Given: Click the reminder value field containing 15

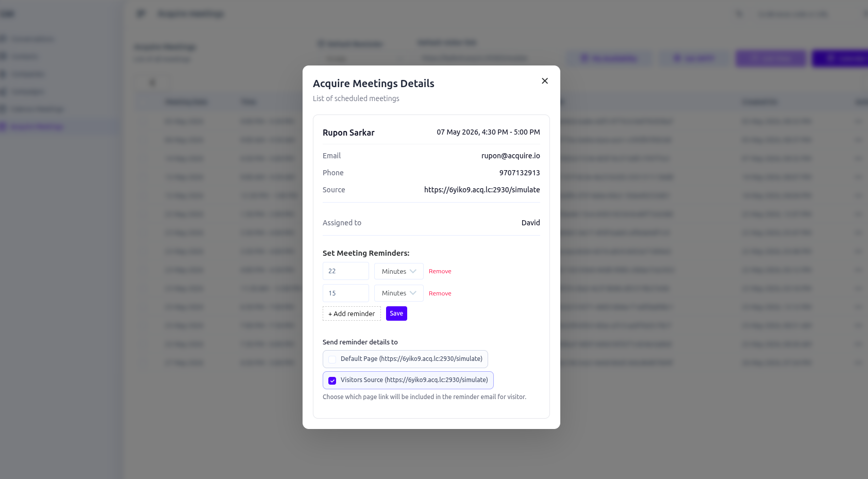Looking at the screenshot, I should pos(345,293).
